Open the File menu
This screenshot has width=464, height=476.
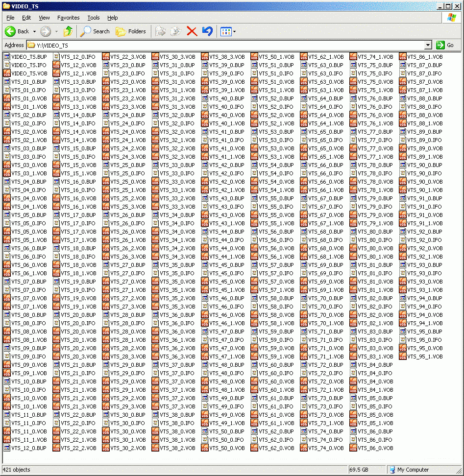10,18
